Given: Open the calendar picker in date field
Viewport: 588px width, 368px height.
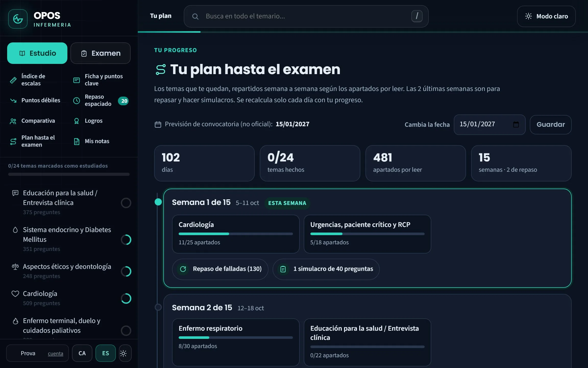Looking at the screenshot, I should pyautogui.click(x=516, y=124).
